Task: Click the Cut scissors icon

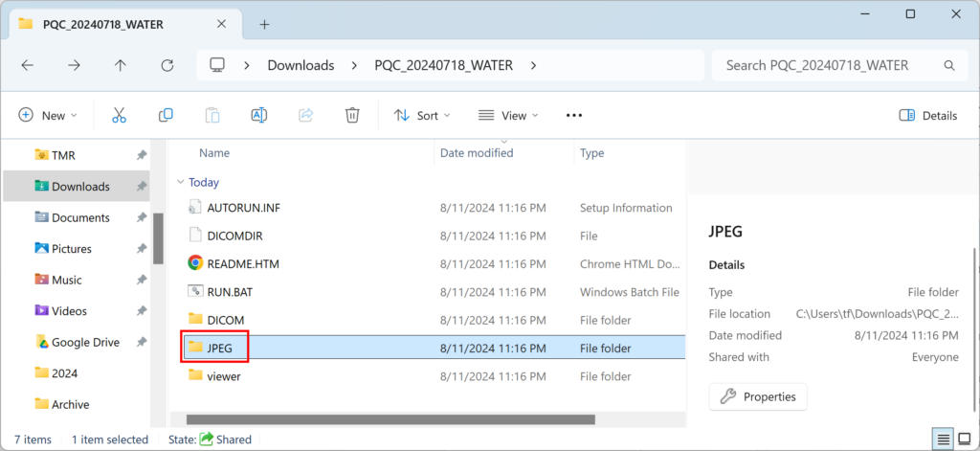Action: pos(119,115)
